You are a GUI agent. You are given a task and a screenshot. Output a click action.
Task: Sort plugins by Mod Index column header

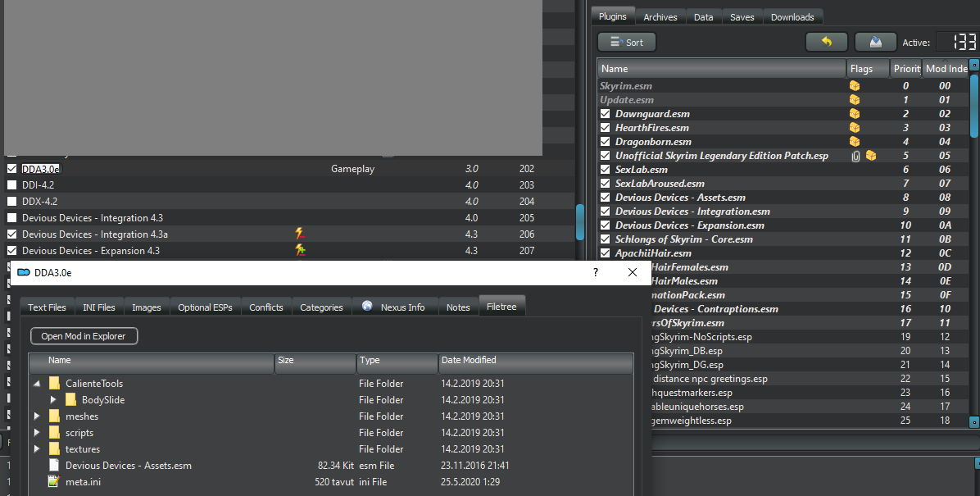946,69
